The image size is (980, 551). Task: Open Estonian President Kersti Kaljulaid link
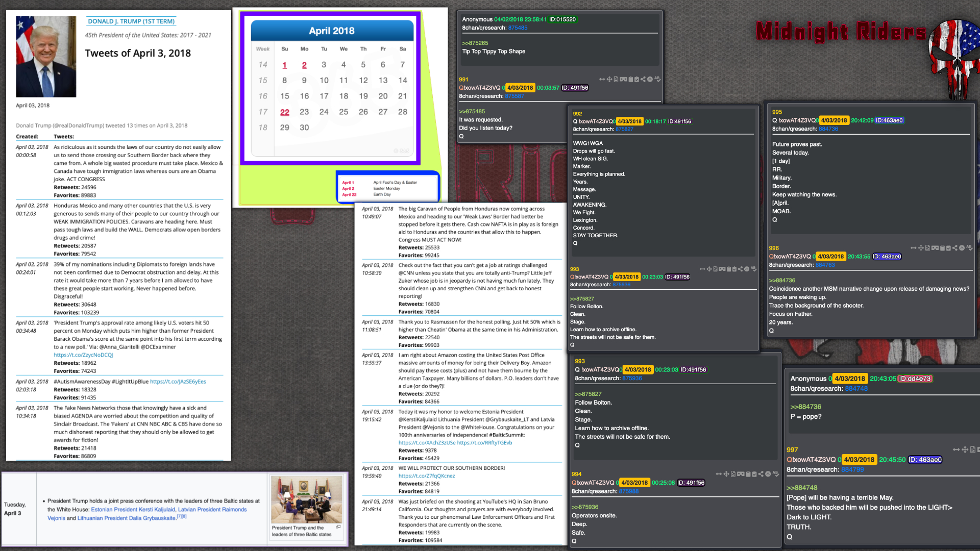coord(133,509)
